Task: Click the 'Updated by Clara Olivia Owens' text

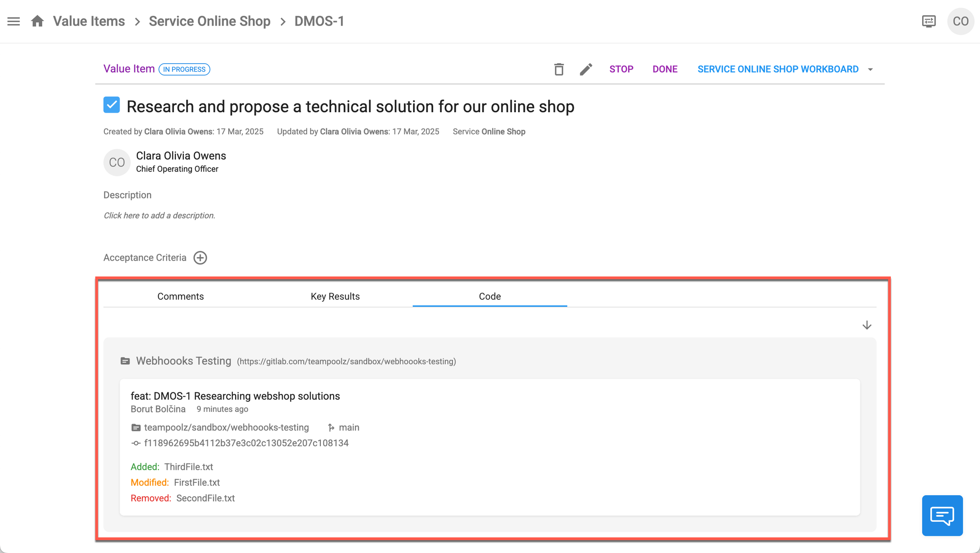Action: click(x=358, y=132)
